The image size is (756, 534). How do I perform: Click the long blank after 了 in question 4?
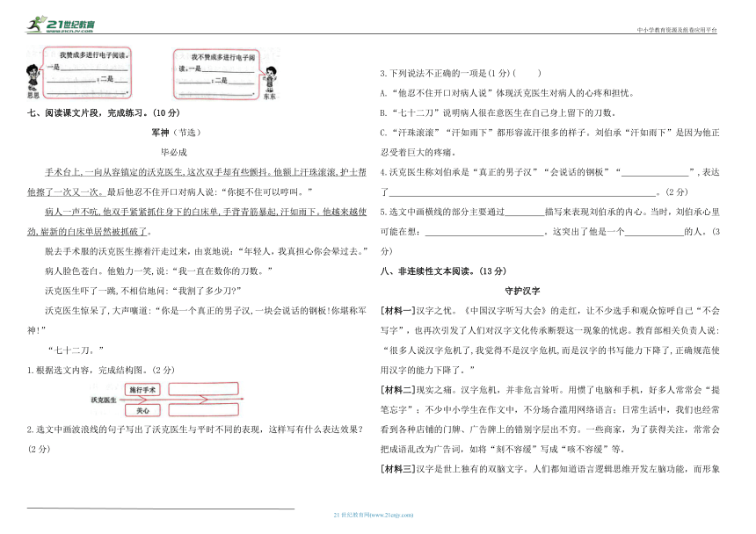(x=523, y=192)
